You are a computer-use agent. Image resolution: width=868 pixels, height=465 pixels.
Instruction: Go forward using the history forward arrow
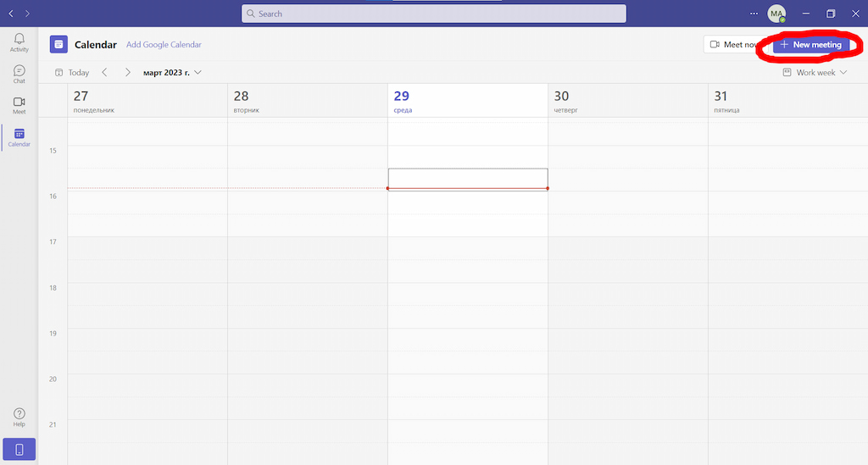click(x=27, y=14)
